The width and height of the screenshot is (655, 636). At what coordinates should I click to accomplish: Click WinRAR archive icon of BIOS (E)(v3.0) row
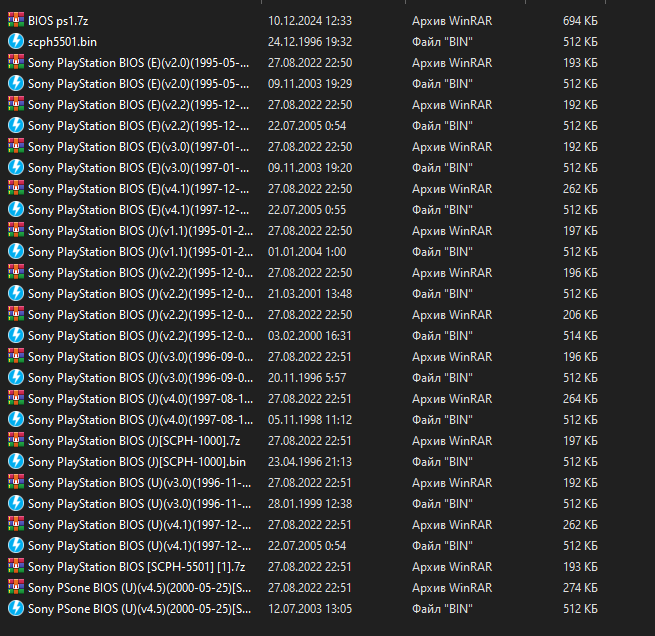click(x=16, y=146)
